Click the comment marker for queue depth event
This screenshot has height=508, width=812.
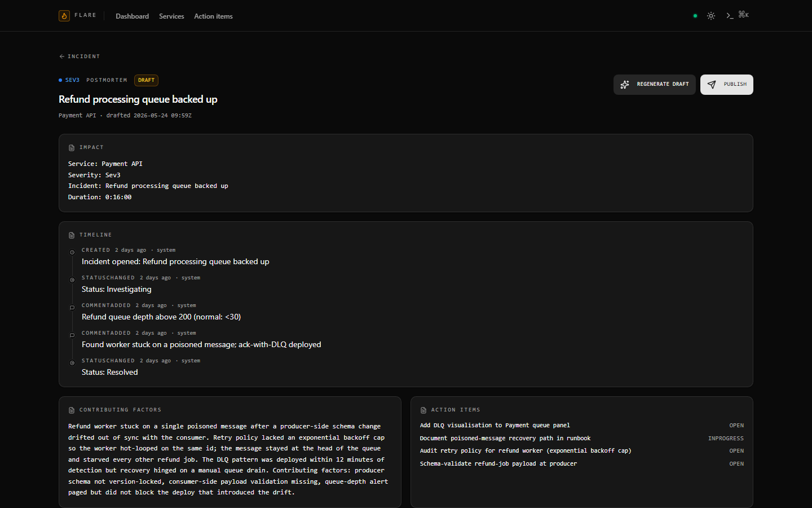tap(72, 308)
